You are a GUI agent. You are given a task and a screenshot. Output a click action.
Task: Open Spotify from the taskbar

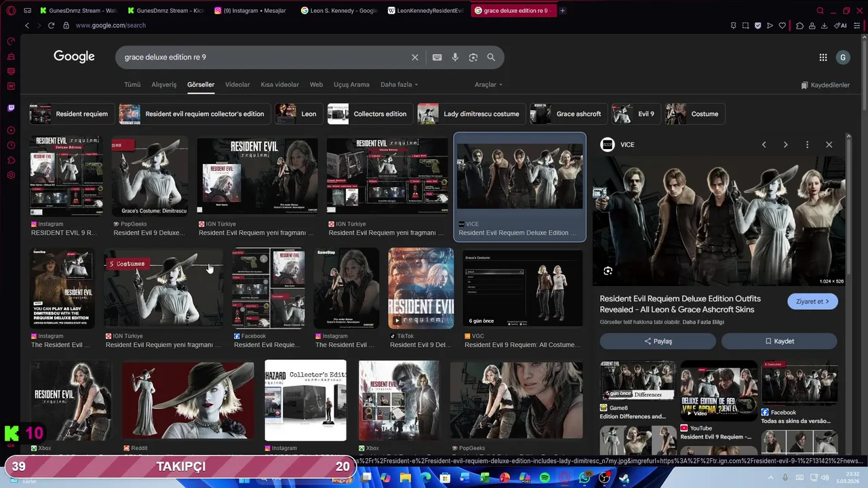545,478
